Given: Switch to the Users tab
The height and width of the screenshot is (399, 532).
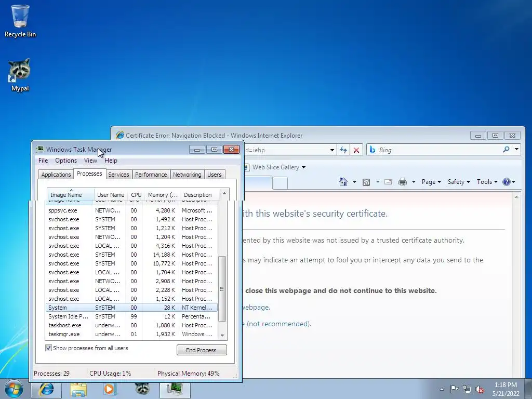Looking at the screenshot, I should pyautogui.click(x=215, y=175).
